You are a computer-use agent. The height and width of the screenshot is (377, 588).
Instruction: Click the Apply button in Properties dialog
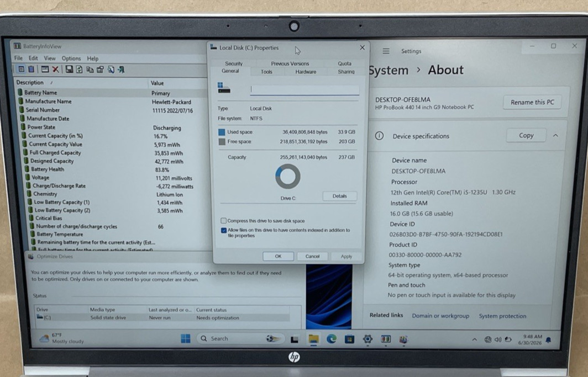pos(347,257)
